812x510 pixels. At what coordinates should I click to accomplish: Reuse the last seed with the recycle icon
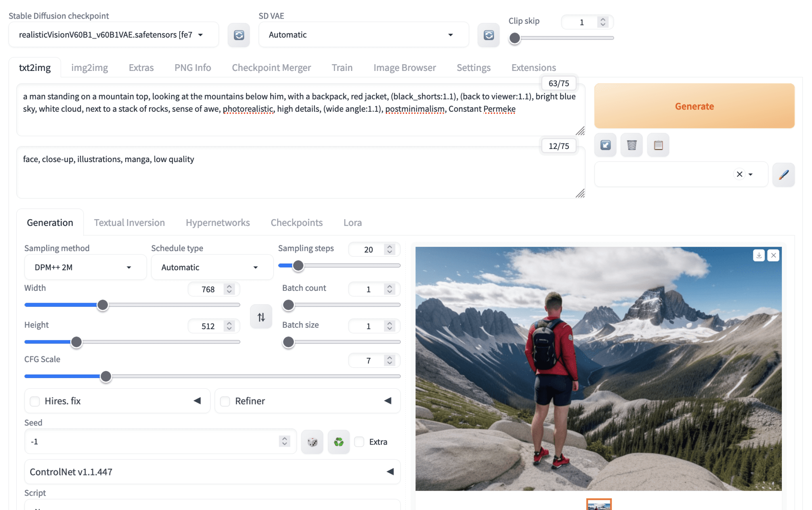coord(339,442)
